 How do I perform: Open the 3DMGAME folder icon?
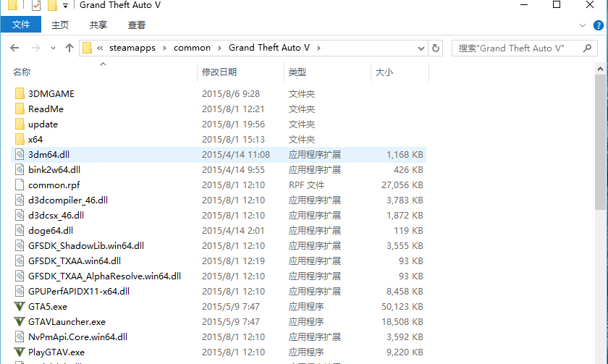coord(20,94)
